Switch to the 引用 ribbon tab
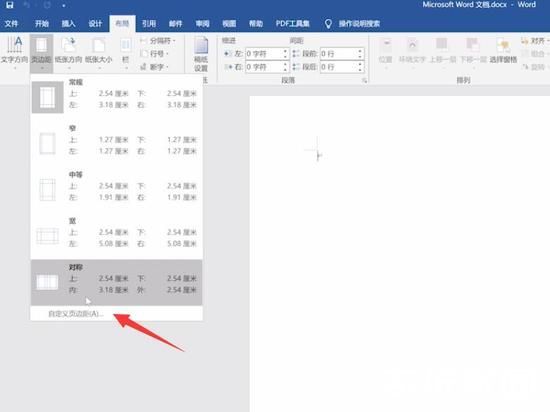 click(149, 23)
